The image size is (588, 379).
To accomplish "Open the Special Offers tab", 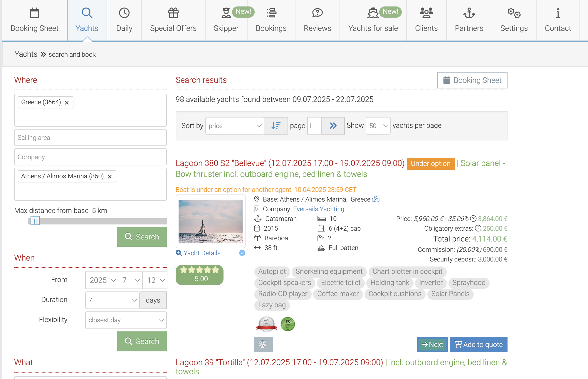I will (x=173, y=20).
